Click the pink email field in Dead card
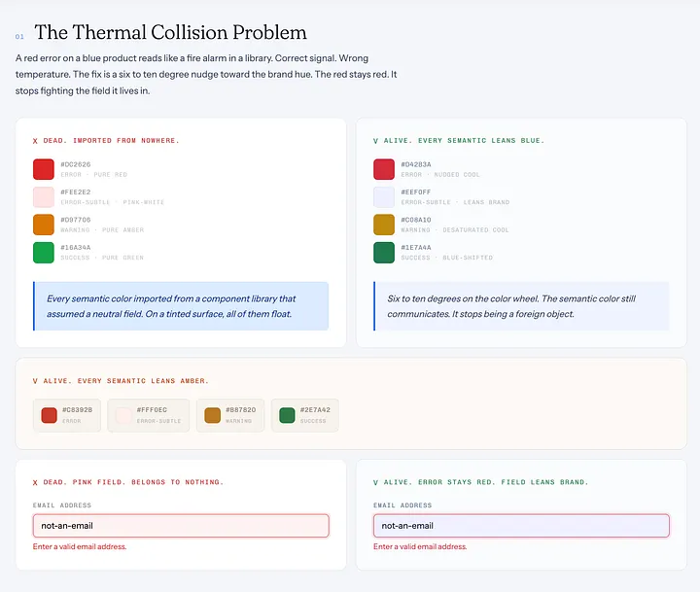 (x=181, y=526)
